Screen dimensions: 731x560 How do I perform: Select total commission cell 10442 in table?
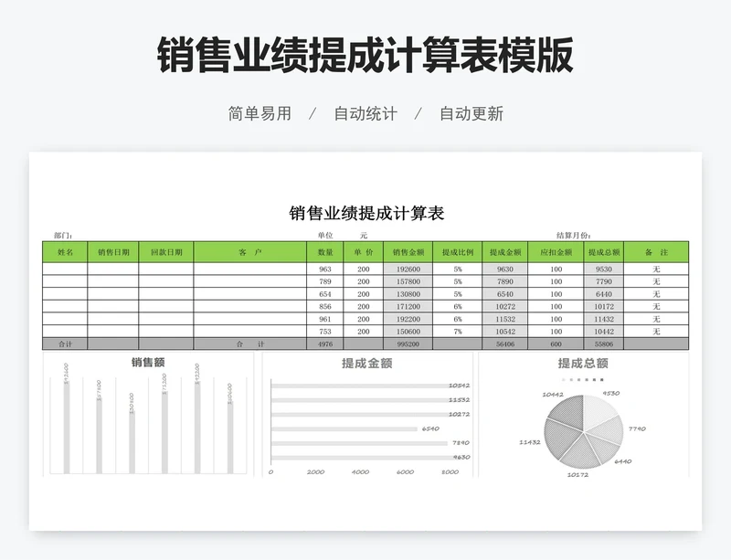point(604,332)
